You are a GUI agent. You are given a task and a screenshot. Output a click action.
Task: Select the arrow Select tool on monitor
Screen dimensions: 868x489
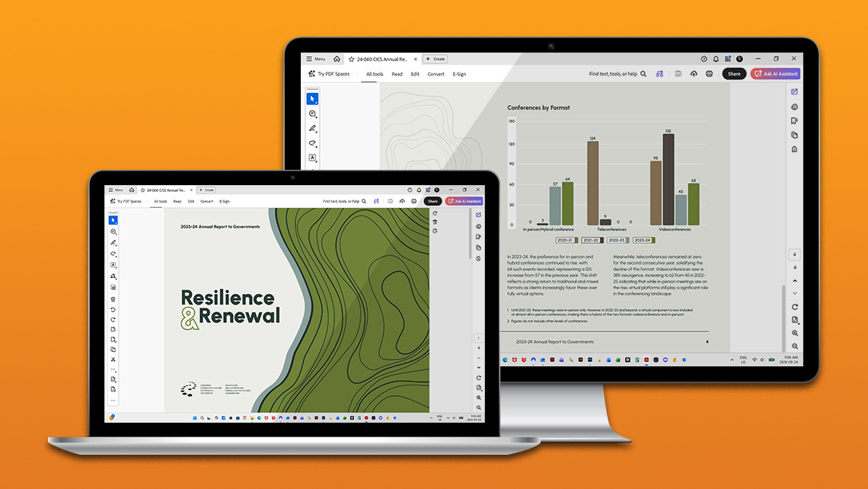312,98
